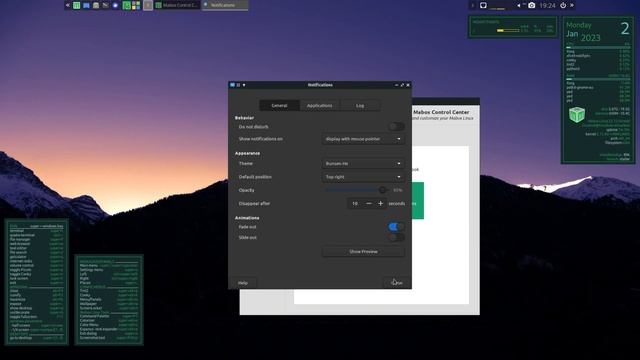Image resolution: width=640 pixels, height=360 pixels.
Task: Click the left arrow at panel start
Action: pos(68,5)
